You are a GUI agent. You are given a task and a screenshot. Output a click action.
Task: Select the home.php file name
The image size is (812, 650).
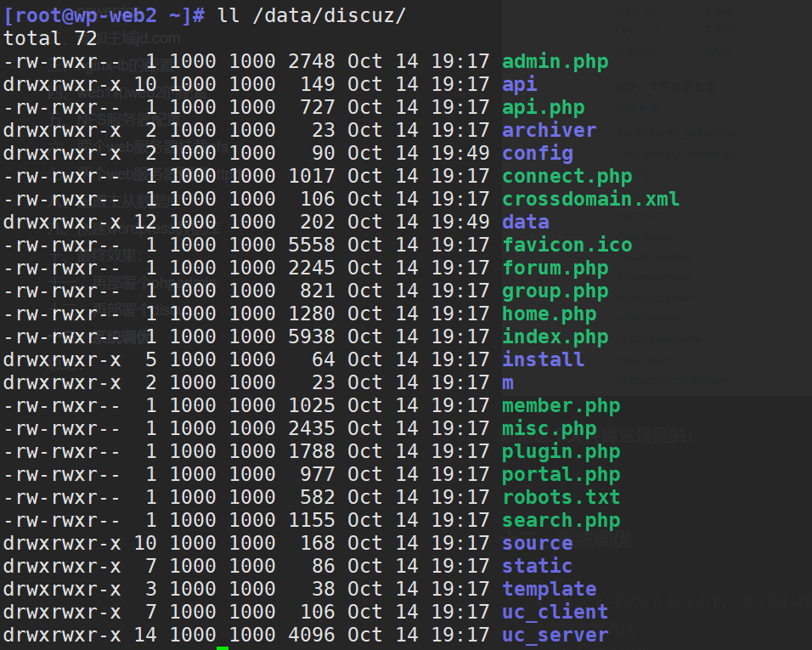point(549,314)
